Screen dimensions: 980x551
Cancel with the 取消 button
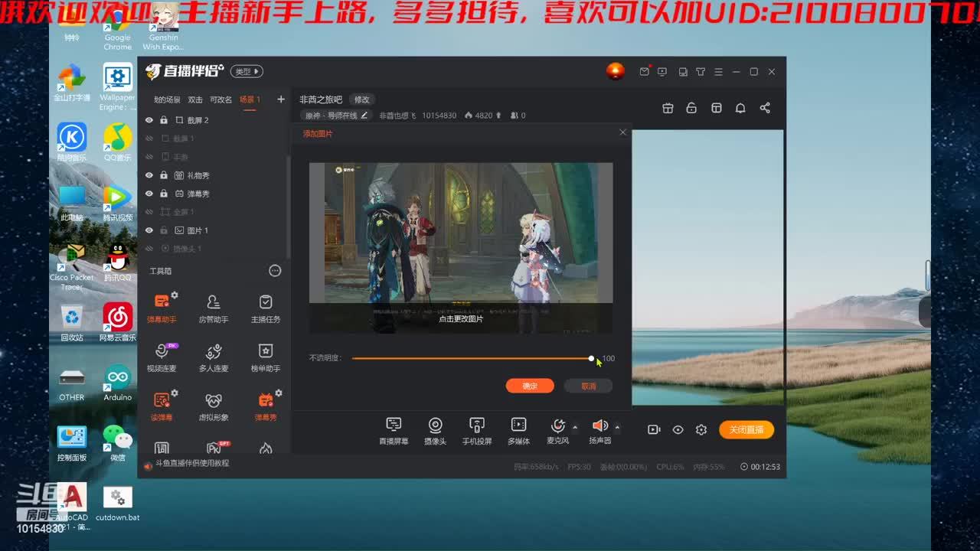click(x=588, y=386)
